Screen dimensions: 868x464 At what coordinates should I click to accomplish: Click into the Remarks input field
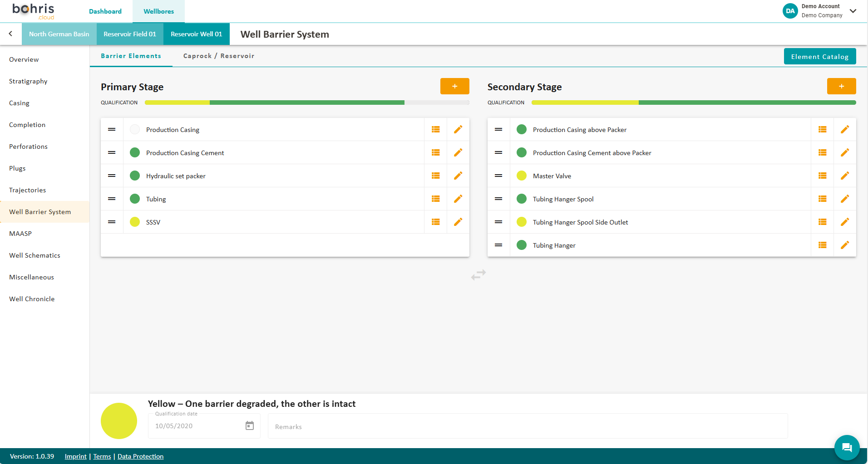[x=527, y=426]
